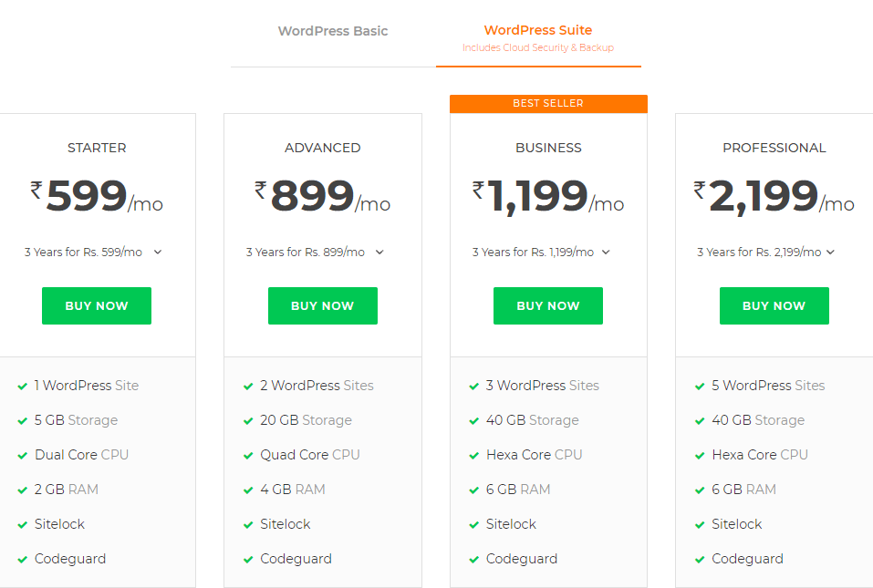Click the checkmark beside 20 GB Storage

(x=248, y=419)
